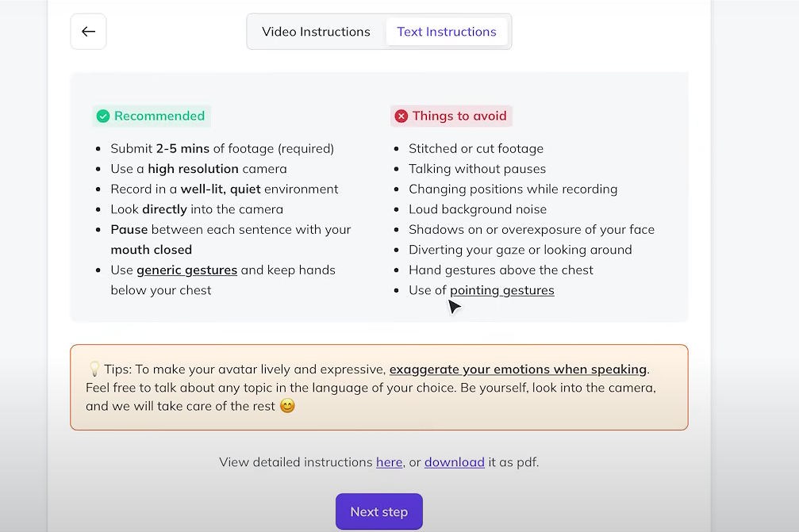This screenshot has width=799, height=532.
Task: Select the Text Instructions tab
Action: click(447, 32)
